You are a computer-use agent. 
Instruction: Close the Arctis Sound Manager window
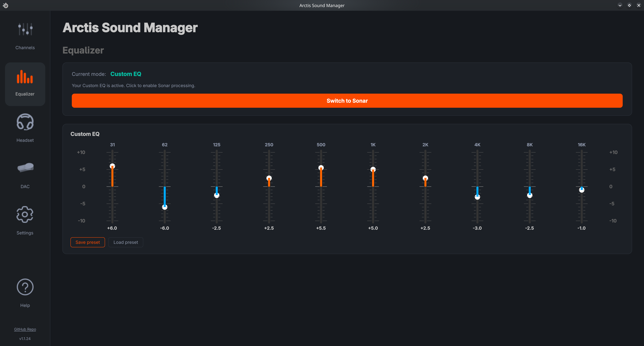639,5
